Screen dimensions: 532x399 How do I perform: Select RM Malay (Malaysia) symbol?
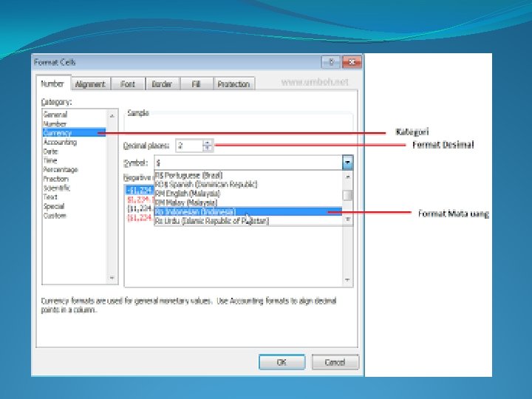pyautogui.click(x=248, y=202)
